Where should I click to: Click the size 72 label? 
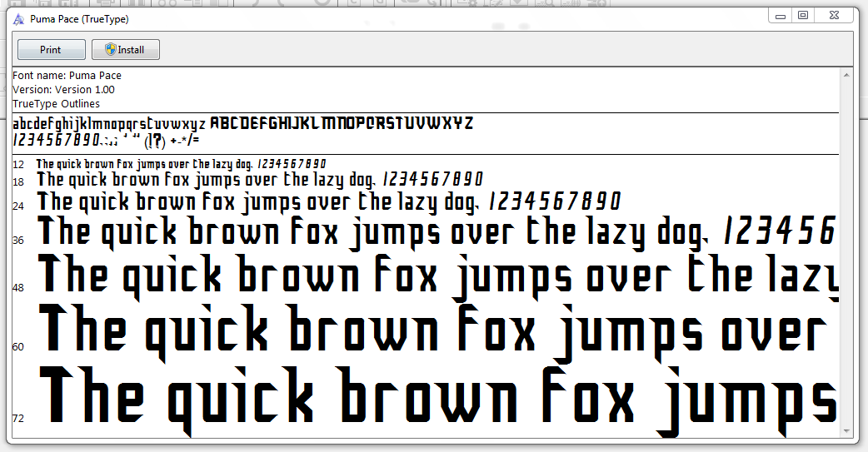coord(19,418)
